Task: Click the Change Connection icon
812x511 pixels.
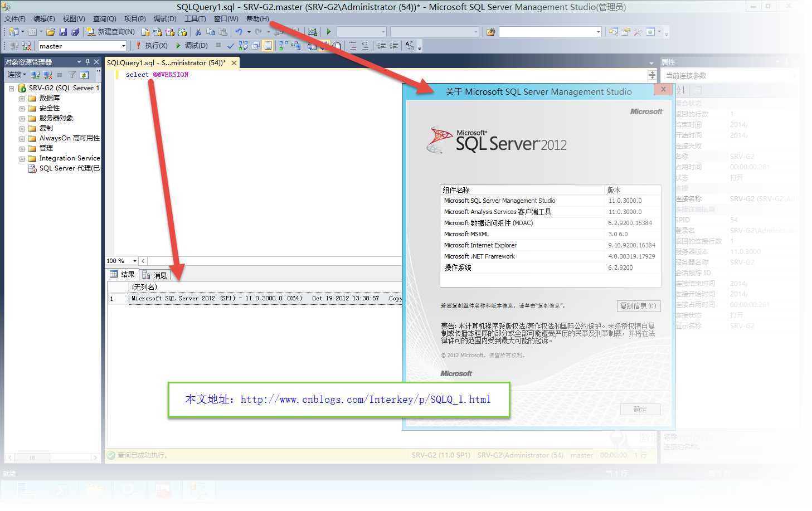Action: point(26,46)
